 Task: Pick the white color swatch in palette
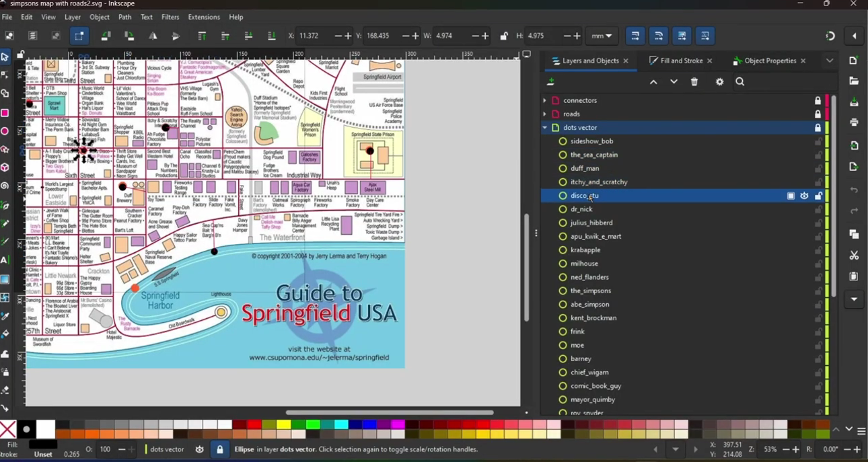tap(45, 429)
